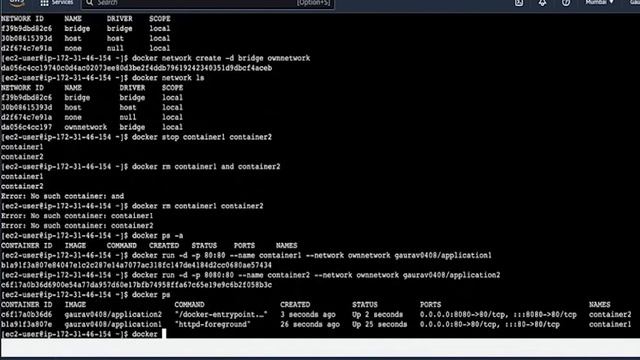Open the Services grid menu

click(56, 2)
